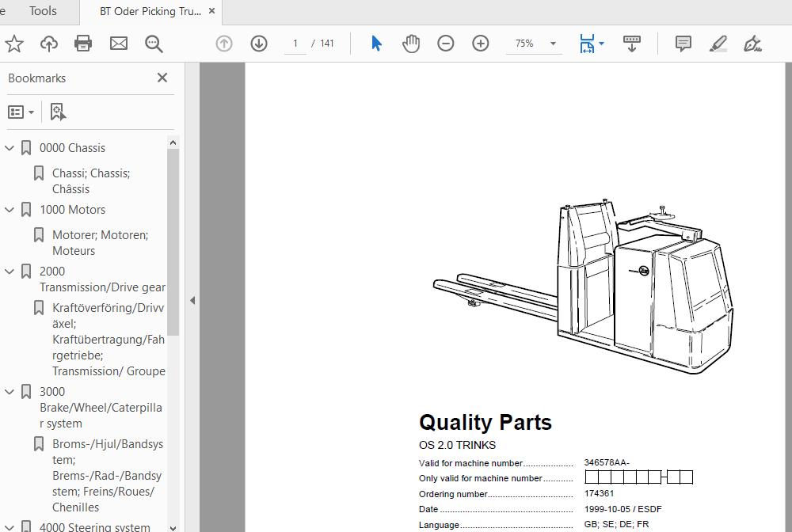
Task: Click the cloud upload icon
Action: click(49, 44)
